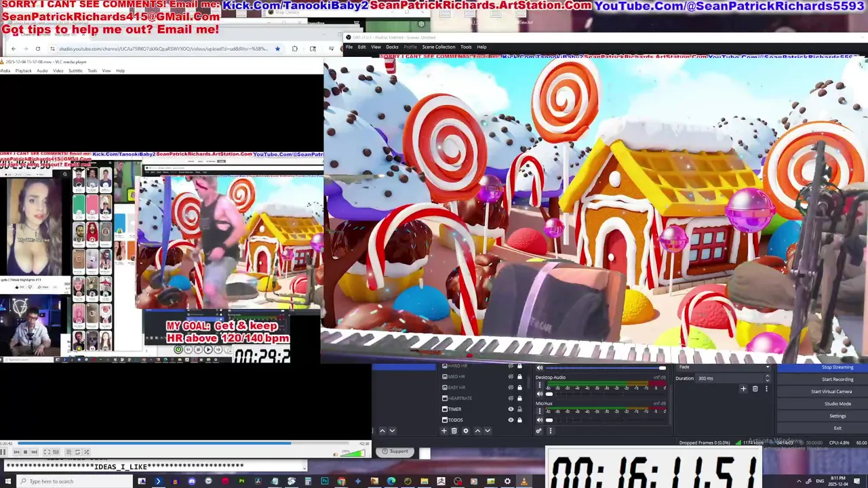Image resolution: width=868 pixels, height=488 pixels.
Task: Adjust the VLC volume slider
Action: 353,452
